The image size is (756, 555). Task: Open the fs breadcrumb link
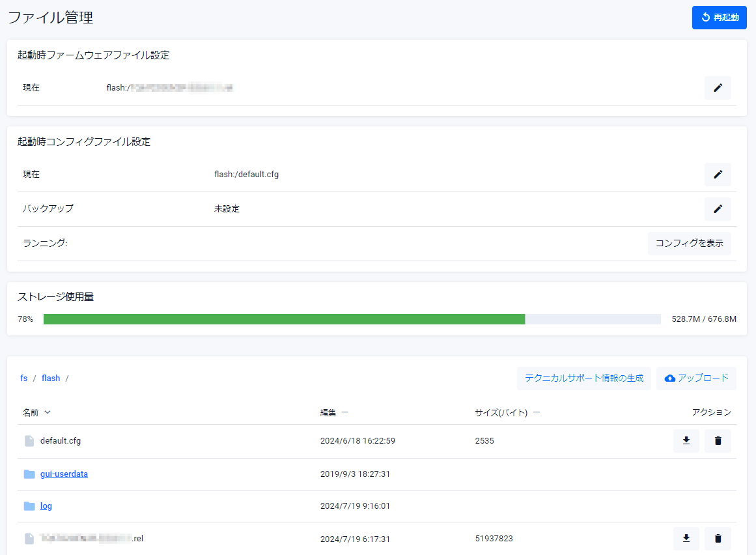click(x=24, y=378)
